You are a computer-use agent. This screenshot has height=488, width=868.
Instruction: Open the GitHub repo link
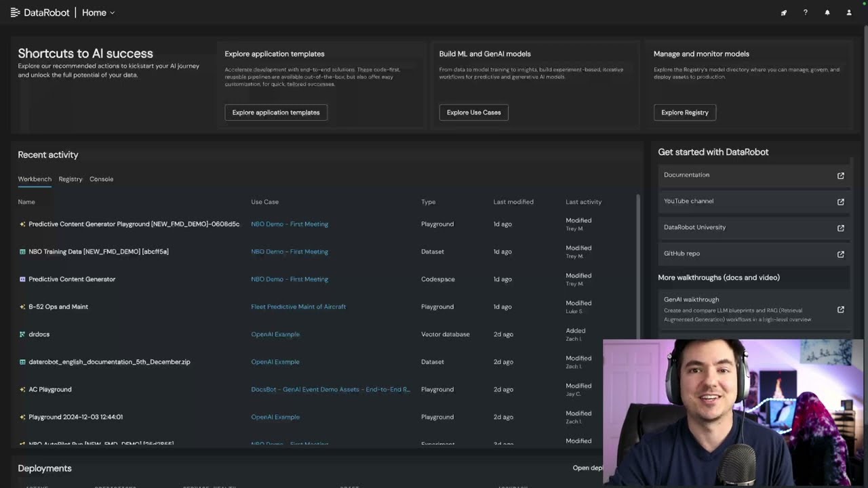point(754,253)
